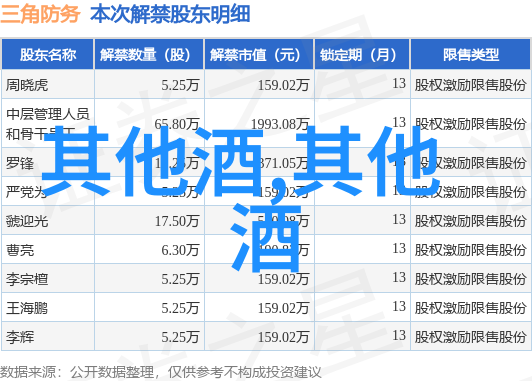The width and height of the screenshot is (532, 381).
Task: Select the 17.50万 quantity value
Action: (x=177, y=221)
